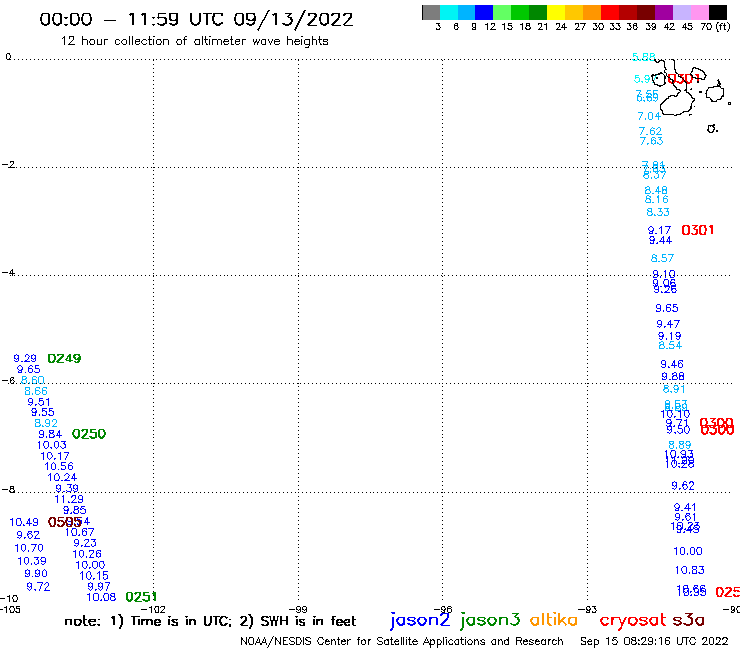This screenshot has width=740, height=650.
Task: Click the wave height value '8.33'
Action: click(658, 212)
